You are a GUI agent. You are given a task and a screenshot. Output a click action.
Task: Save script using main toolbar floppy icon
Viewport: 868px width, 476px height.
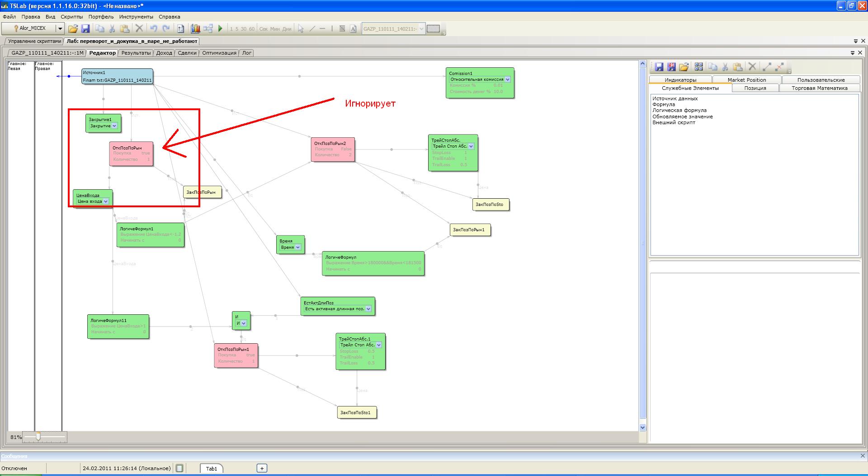pyautogui.click(x=85, y=28)
